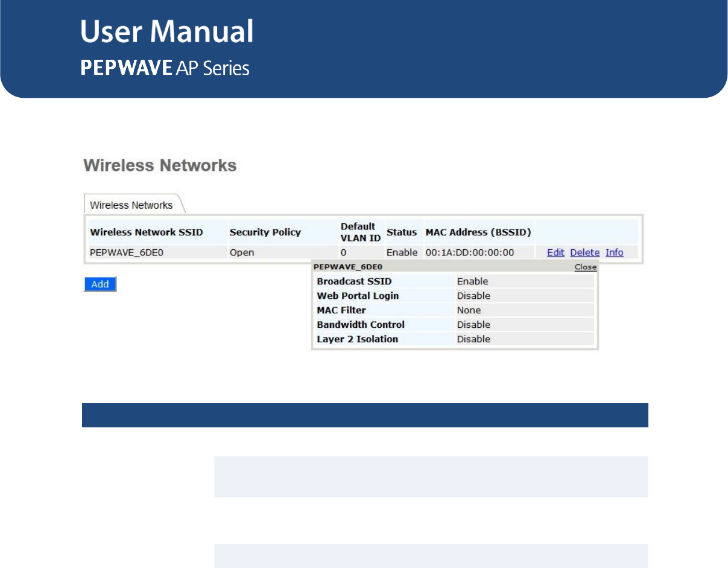This screenshot has width=728, height=568.
Task: Click the Default VLAN ID value 0
Action: [x=343, y=252]
